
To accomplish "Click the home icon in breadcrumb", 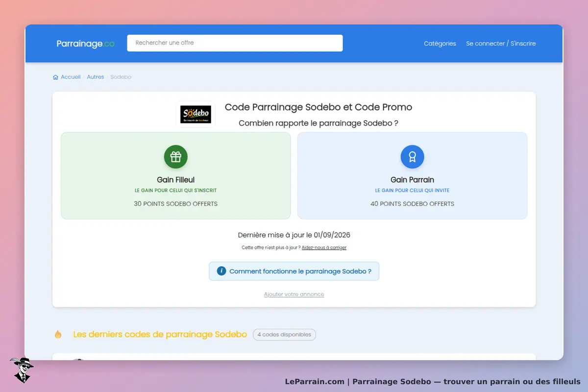I will click(55, 77).
